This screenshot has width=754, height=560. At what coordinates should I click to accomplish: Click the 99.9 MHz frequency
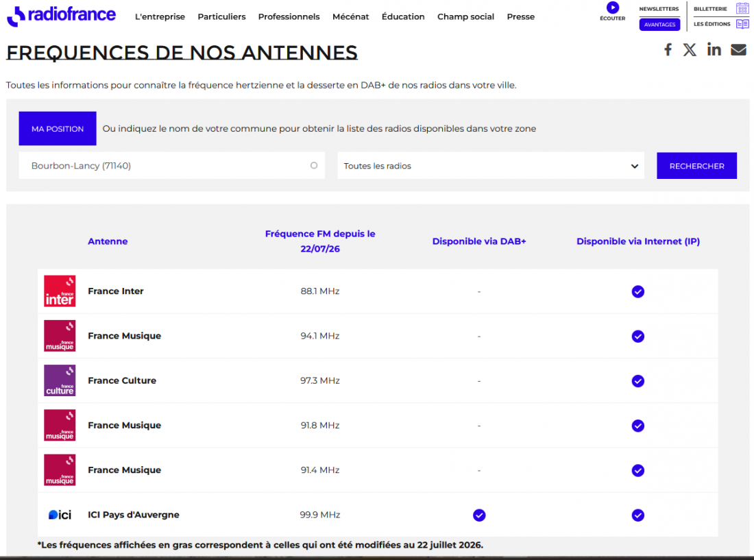pos(320,514)
